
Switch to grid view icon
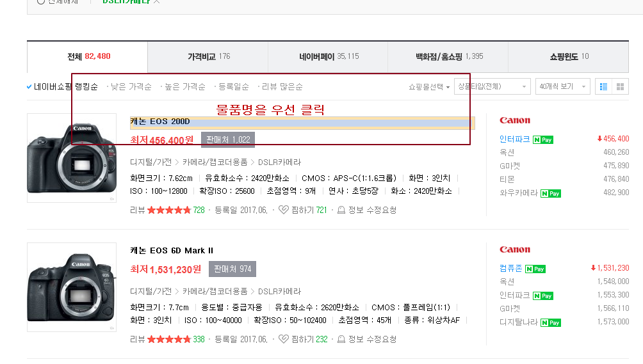point(621,87)
